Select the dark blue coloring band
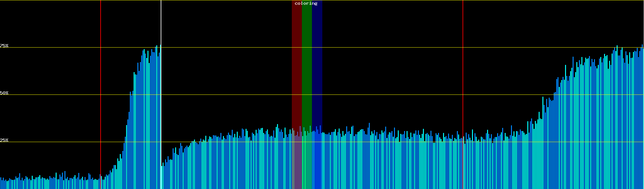 click(x=317, y=63)
